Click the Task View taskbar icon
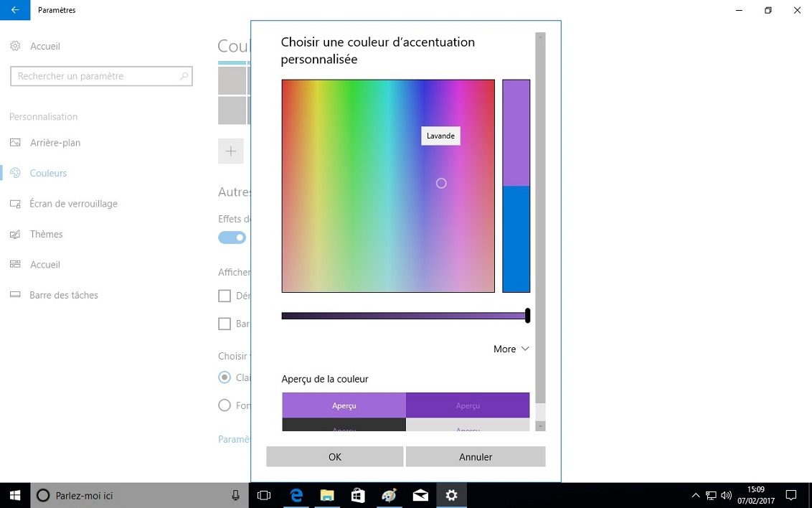Screen dimensions: 812x508 point(264,495)
